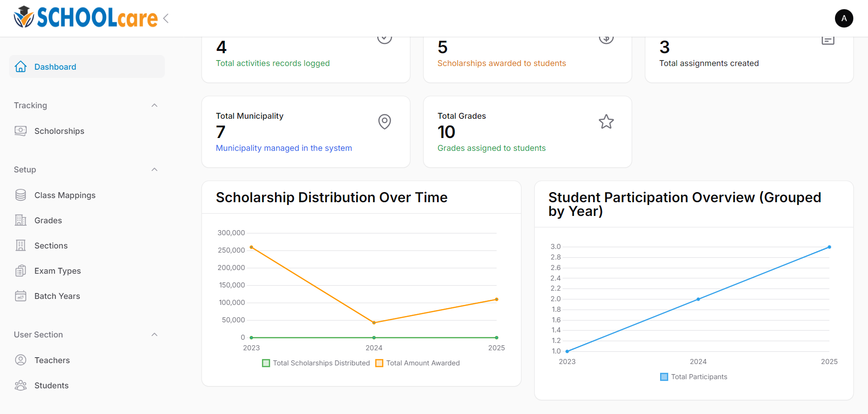Open the Sections menu item
868x414 pixels.
click(x=51, y=246)
